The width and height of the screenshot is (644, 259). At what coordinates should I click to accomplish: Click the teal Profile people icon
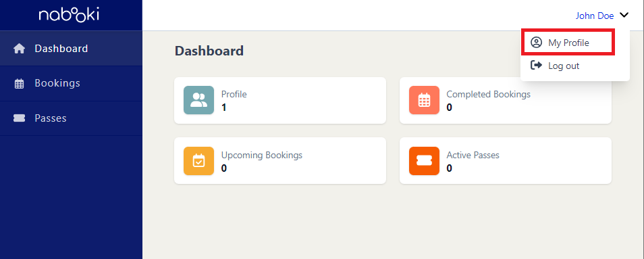click(x=198, y=100)
